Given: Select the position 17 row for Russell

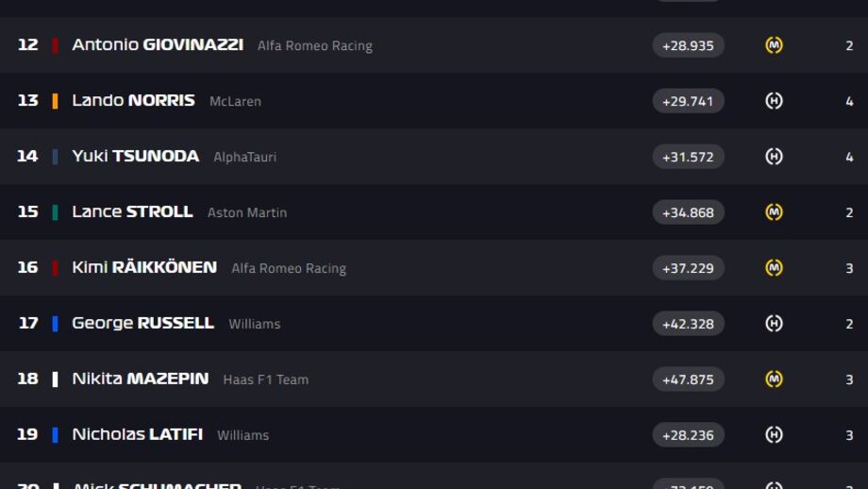Looking at the screenshot, I should point(434,324).
